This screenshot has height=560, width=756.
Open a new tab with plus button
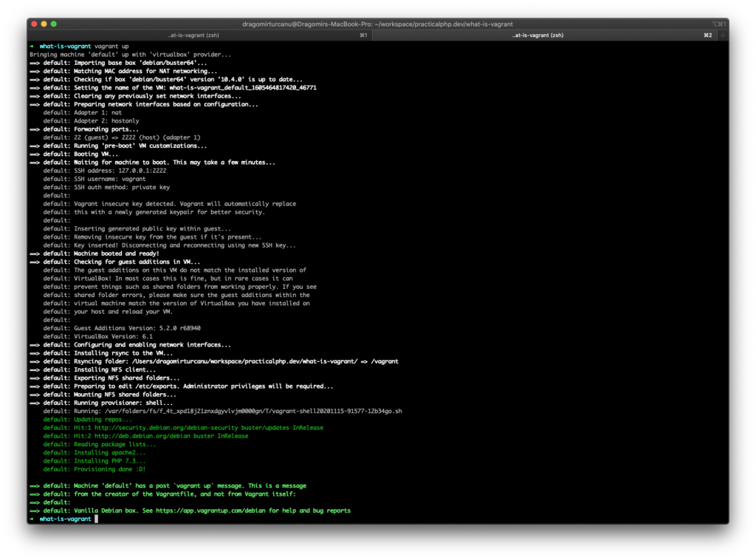(x=723, y=35)
